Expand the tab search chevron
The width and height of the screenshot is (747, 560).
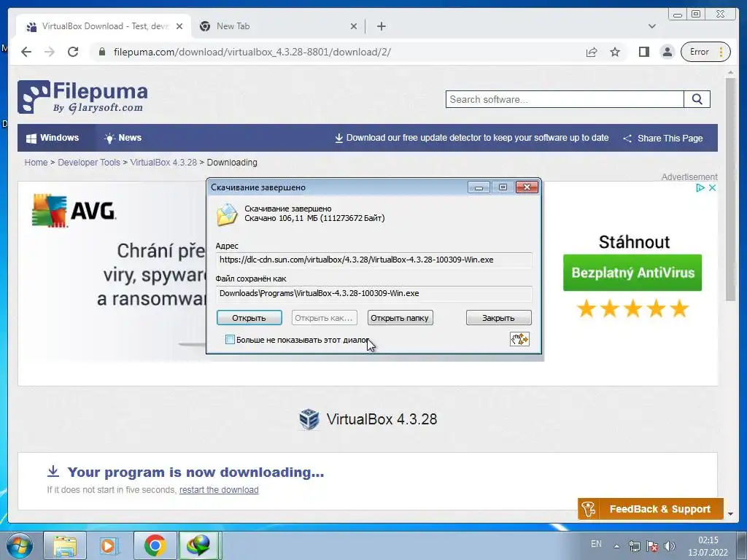pyautogui.click(x=651, y=26)
